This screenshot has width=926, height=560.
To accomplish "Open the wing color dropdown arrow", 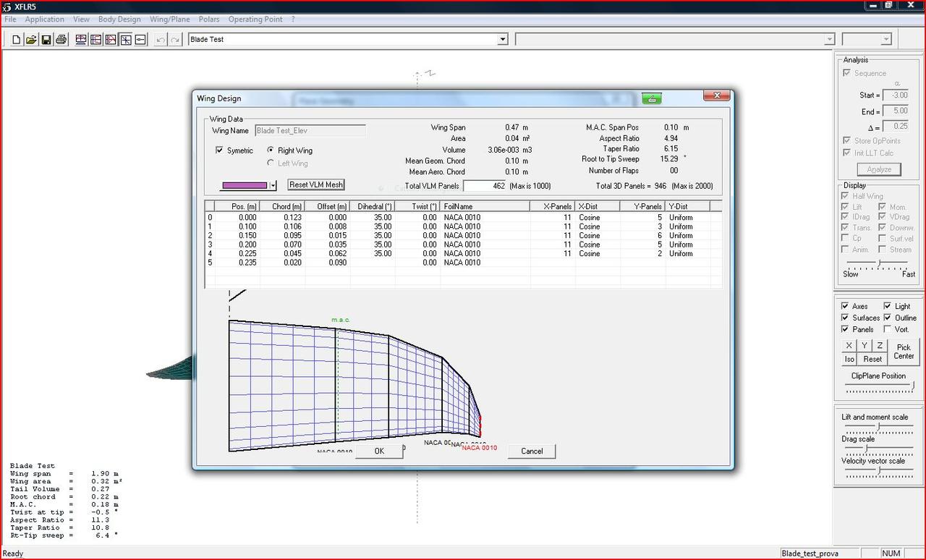I will (x=273, y=185).
